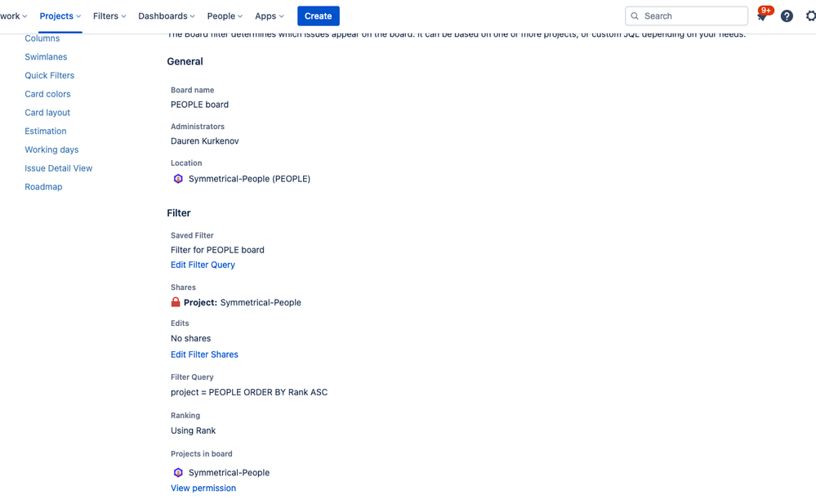The width and height of the screenshot is (816, 504).
Task: Expand the Projects dropdown menu
Action: [x=60, y=16]
